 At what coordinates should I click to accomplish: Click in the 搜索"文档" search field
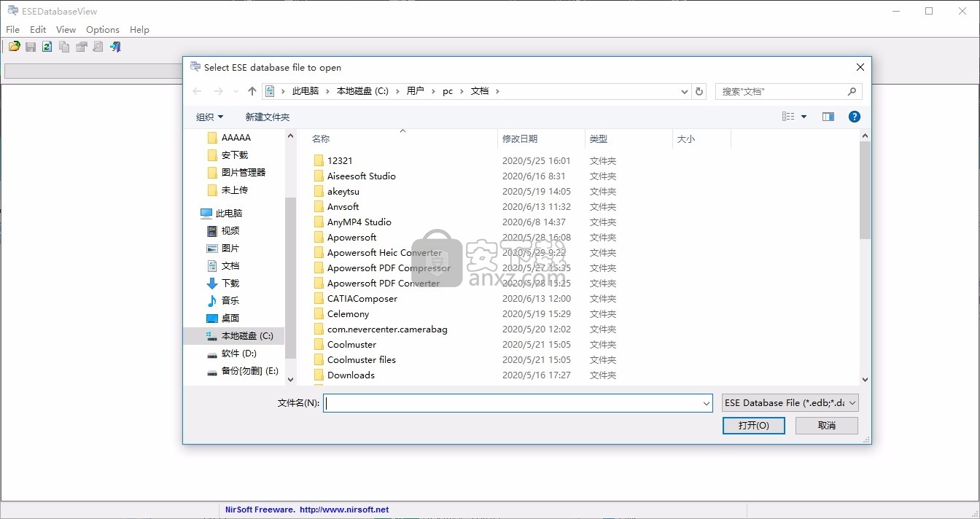pyautogui.click(x=782, y=91)
